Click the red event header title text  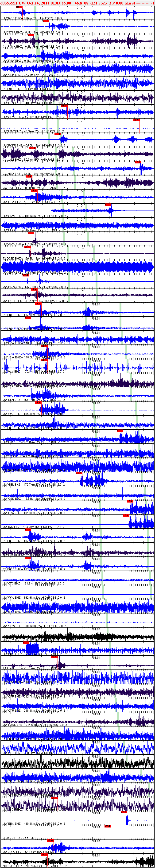(77, 3)
